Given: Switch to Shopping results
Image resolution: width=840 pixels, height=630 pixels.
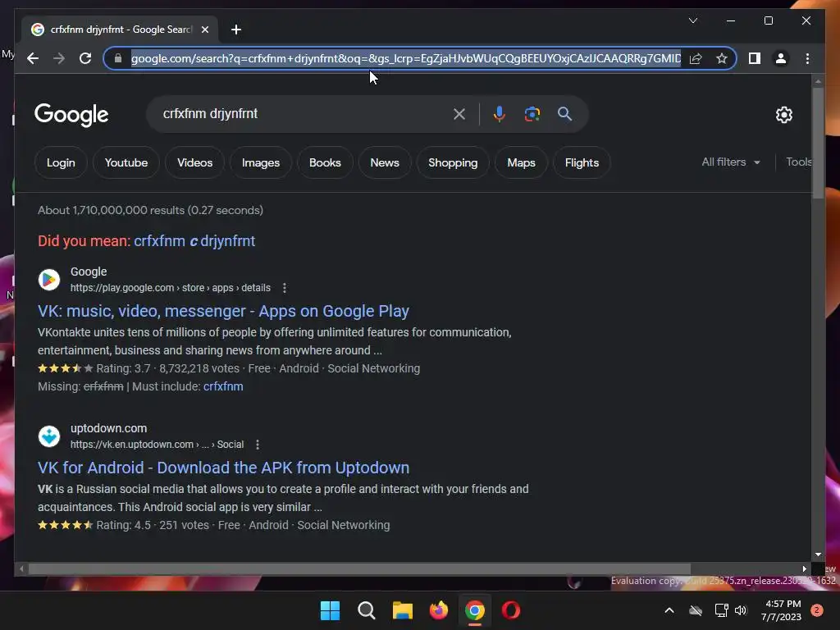Looking at the screenshot, I should click(453, 162).
